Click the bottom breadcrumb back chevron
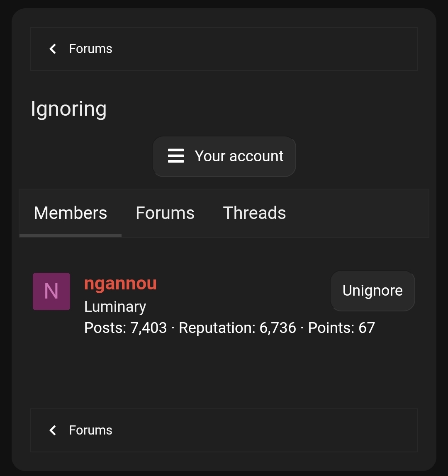Image resolution: width=448 pixels, height=476 pixels. coord(53,430)
